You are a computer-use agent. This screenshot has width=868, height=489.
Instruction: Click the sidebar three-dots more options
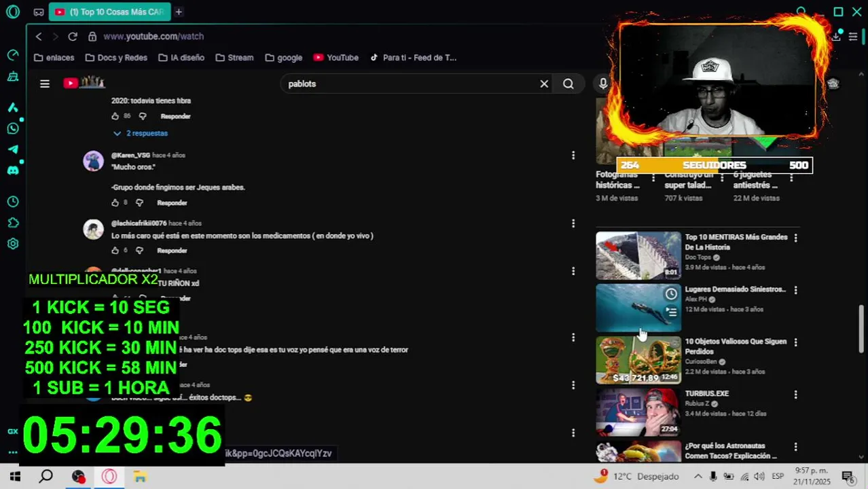[12, 452]
